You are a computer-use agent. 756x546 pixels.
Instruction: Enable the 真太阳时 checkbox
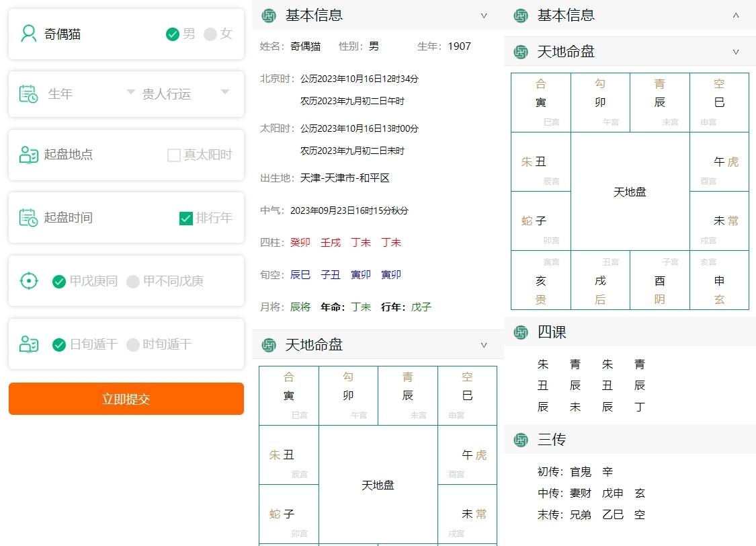pyautogui.click(x=173, y=155)
